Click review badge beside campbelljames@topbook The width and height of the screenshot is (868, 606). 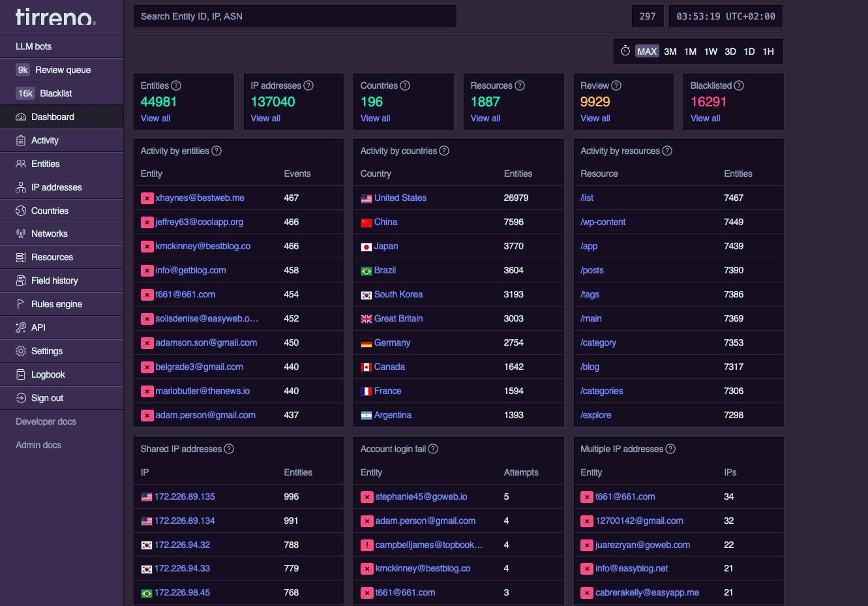click(x=367, y=545)
